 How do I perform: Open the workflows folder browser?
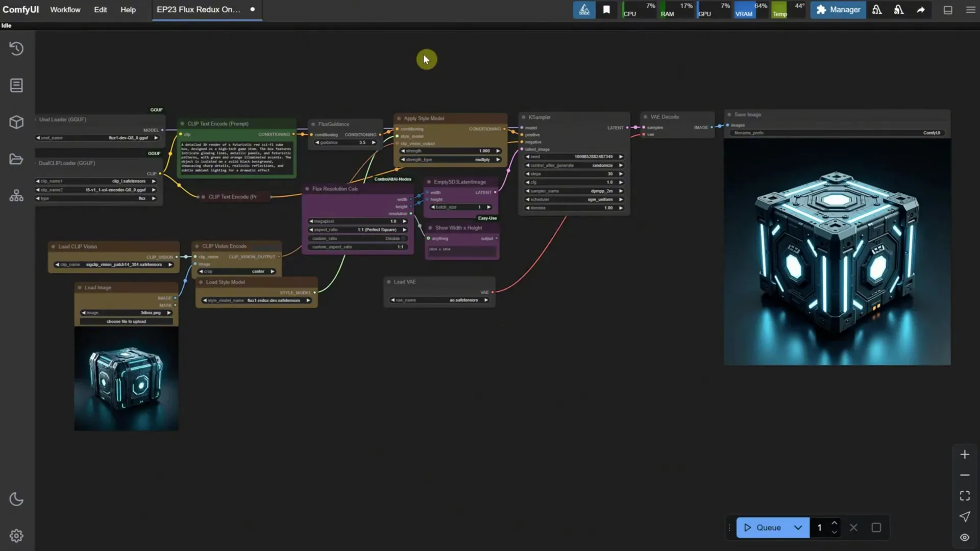16,159
